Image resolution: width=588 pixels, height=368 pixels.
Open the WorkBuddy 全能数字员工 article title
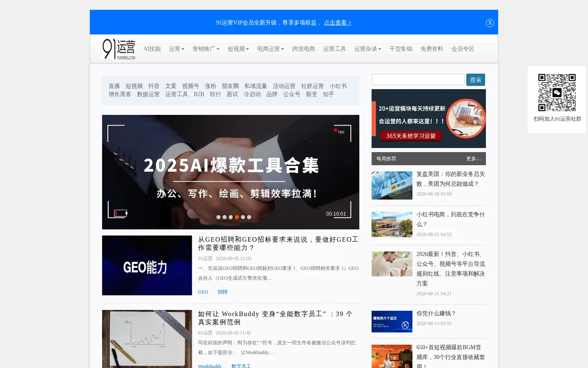[275, 318]
